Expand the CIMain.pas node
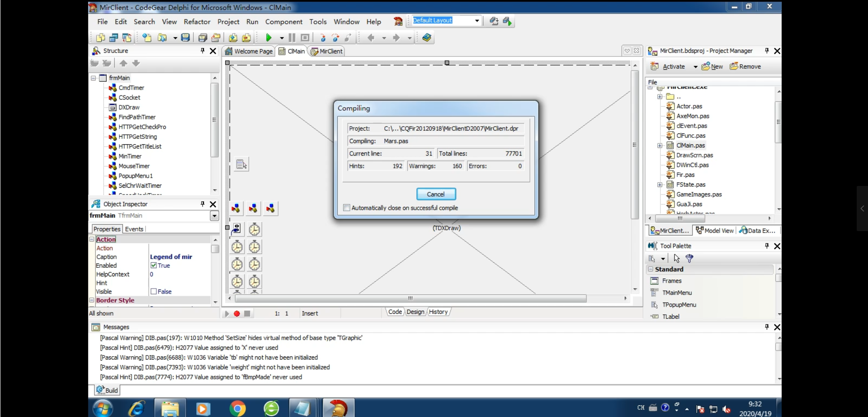The image size is (868, 417). [x=660, y=146]
